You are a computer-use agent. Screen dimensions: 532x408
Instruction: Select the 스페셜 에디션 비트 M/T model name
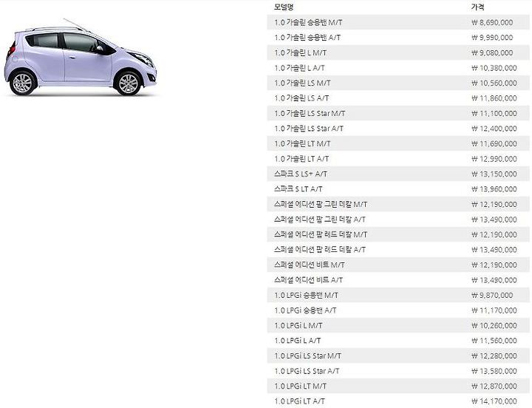(310, 265)
